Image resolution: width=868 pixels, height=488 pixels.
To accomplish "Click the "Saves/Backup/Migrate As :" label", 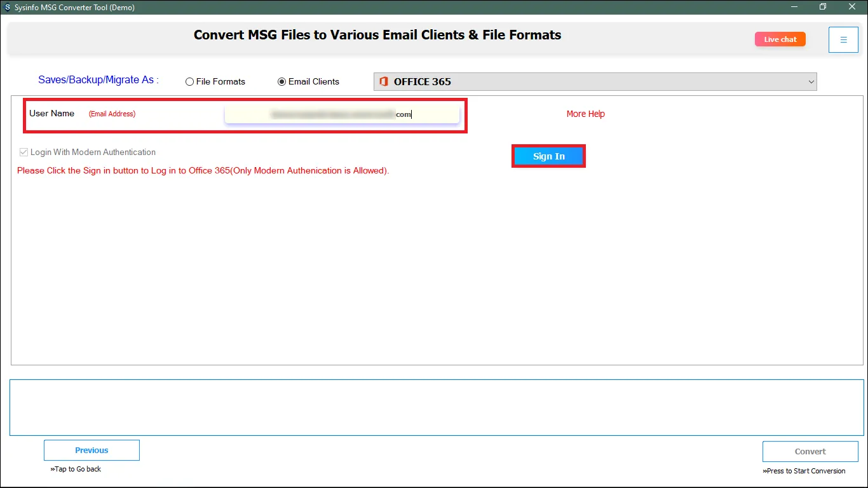I will pos(98,80).
